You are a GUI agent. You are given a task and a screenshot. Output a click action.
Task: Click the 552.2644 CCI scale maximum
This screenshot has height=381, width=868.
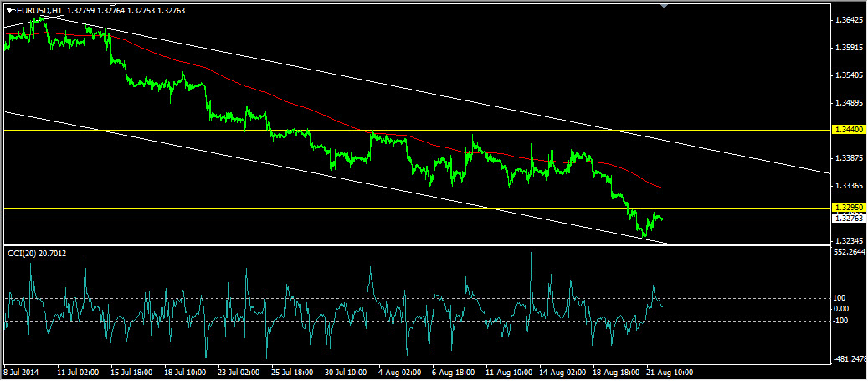850,251
